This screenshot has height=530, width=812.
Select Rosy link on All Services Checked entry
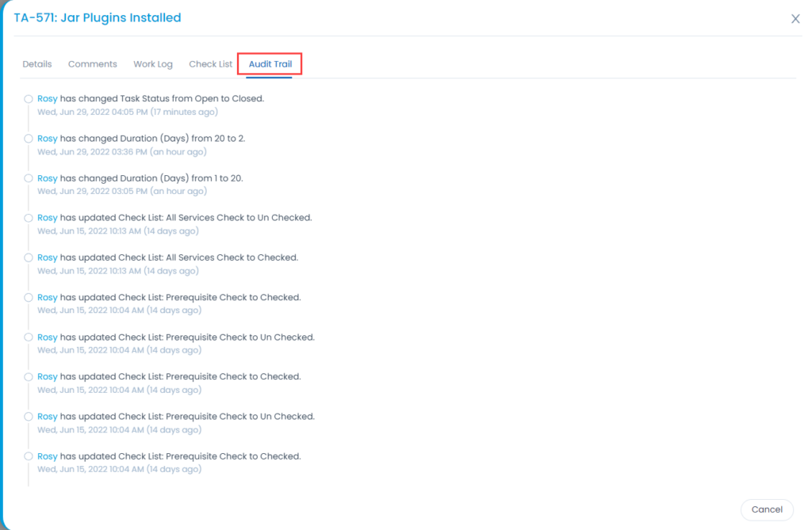pyautogui.click(x=48, y=257)
